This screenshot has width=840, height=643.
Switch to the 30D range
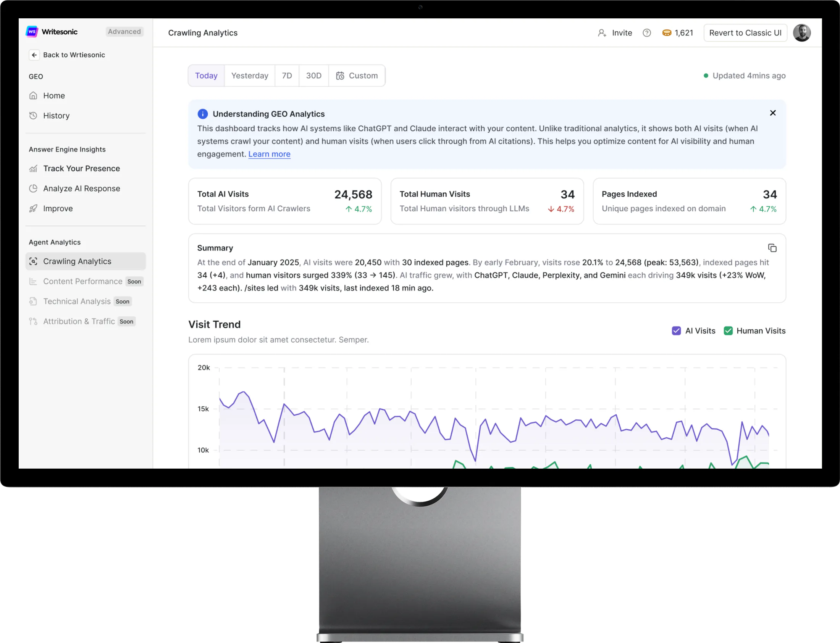[x=313, y=76]
